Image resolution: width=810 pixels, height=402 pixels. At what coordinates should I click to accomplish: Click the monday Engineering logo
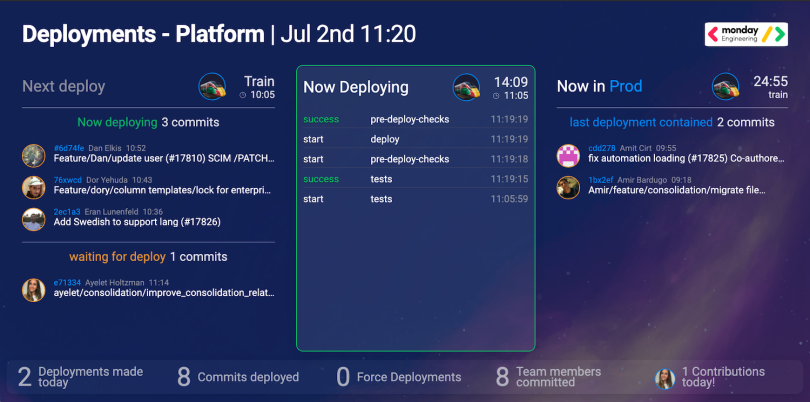coord(746,34)
